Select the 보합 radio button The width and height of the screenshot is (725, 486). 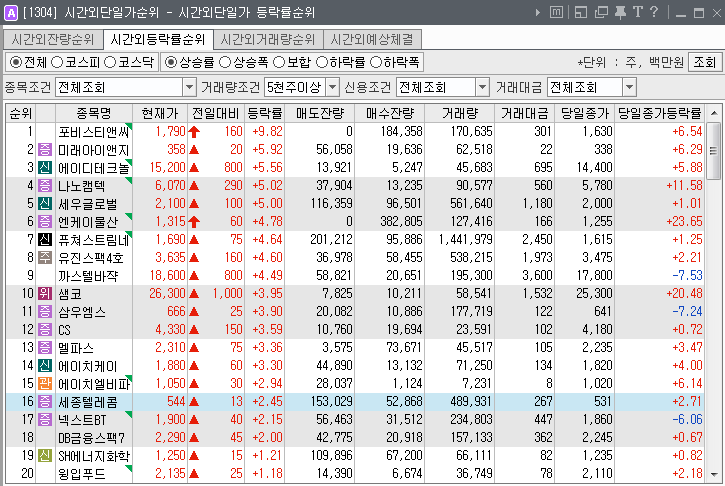pos(279,62)
